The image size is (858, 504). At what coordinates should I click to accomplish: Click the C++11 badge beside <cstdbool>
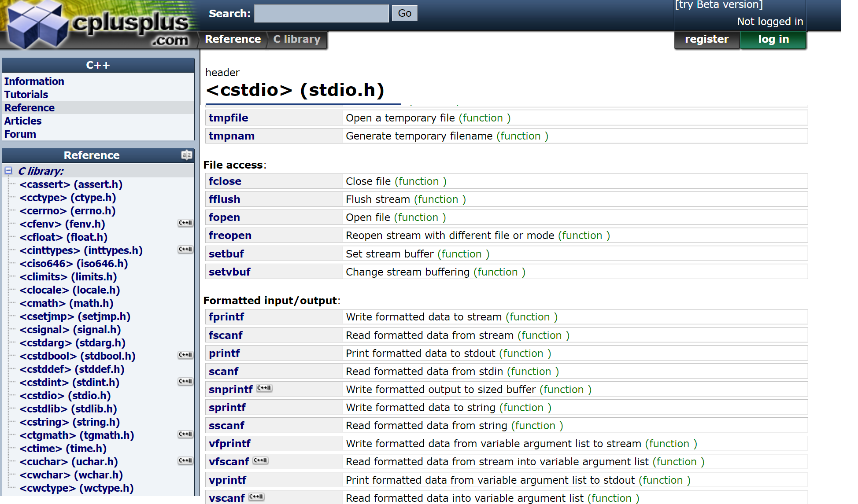pyautogui.click(x=185, y=355)
